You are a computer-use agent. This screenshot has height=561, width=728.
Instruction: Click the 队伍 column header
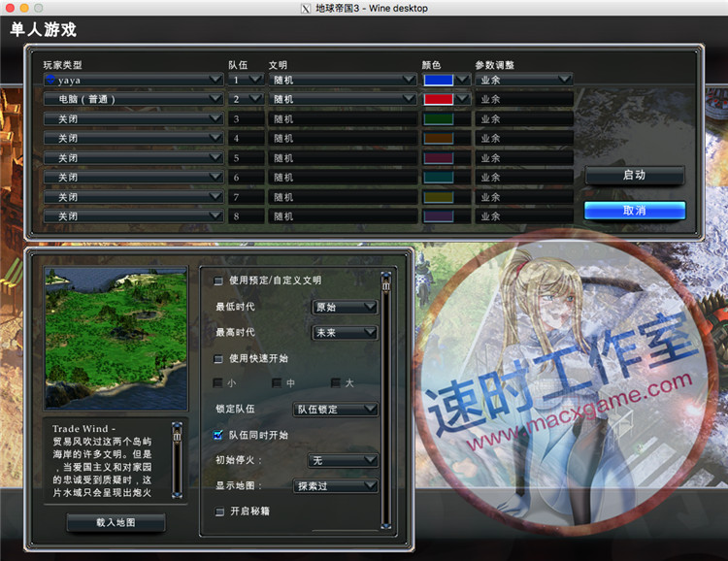pyautogui.click(x=238, y=65)
